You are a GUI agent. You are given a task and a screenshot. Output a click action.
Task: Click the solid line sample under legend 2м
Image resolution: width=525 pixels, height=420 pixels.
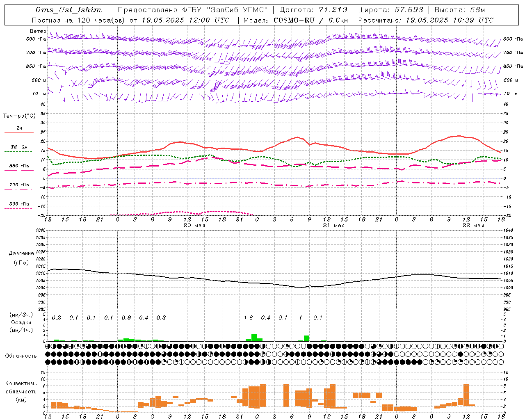pyautogui.click(x=19, y=132)
